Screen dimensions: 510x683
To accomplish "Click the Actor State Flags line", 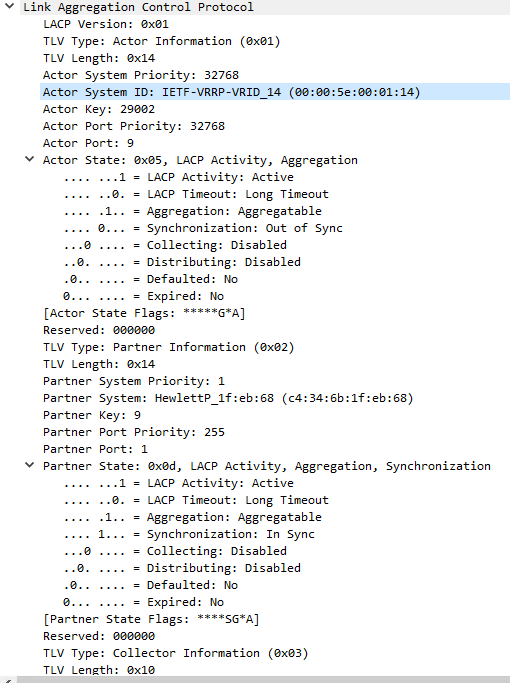I will tap(144, 313).
